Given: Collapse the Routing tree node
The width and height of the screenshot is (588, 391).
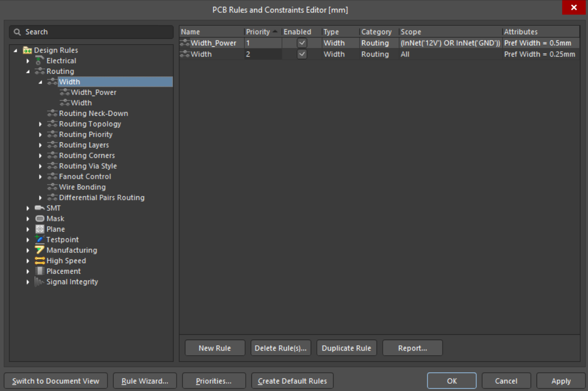Looking at the screenshot, I should pos(29,72).
